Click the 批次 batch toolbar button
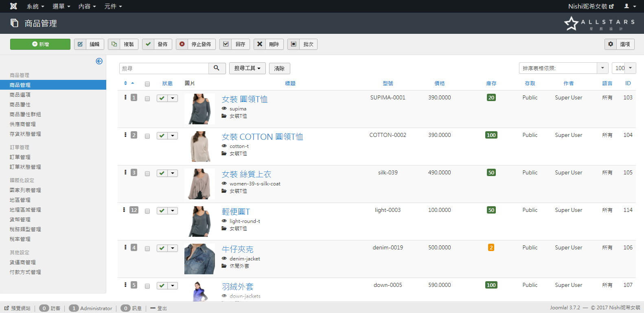The width and height of the screenshot is (644, 313). point(302,44)
